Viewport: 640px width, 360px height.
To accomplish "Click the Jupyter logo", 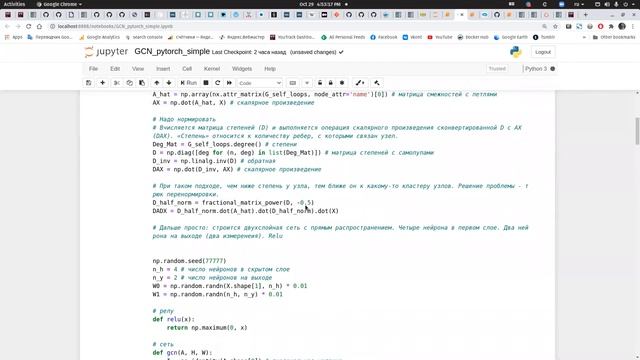I will [x=107, y=52].
